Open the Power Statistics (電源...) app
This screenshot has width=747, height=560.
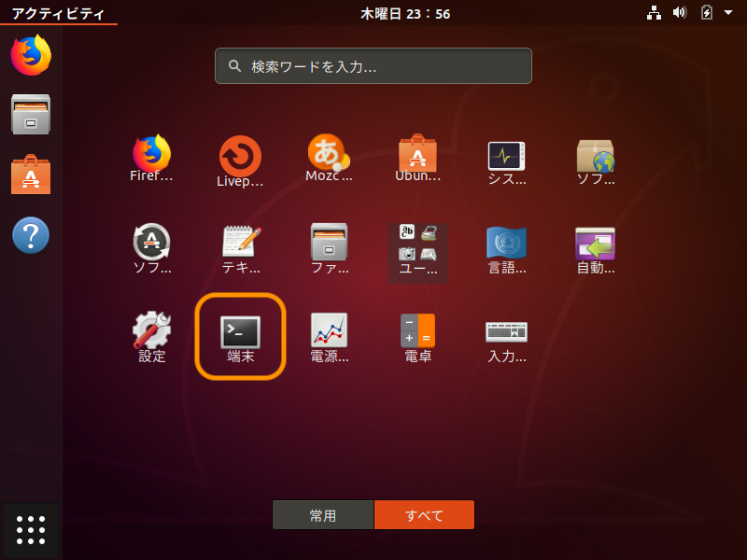[x=330, y=337]
